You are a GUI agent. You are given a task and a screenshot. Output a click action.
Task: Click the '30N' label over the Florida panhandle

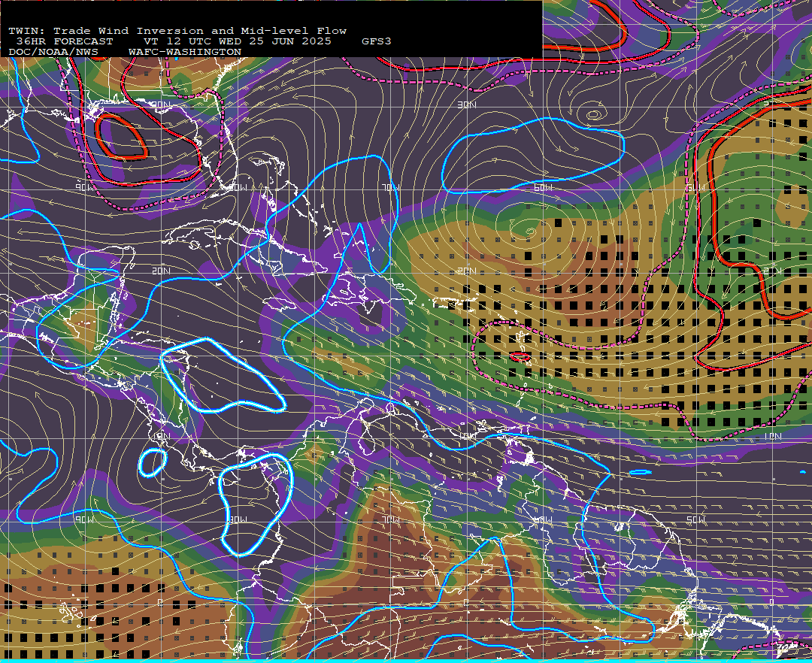point(162,104)
